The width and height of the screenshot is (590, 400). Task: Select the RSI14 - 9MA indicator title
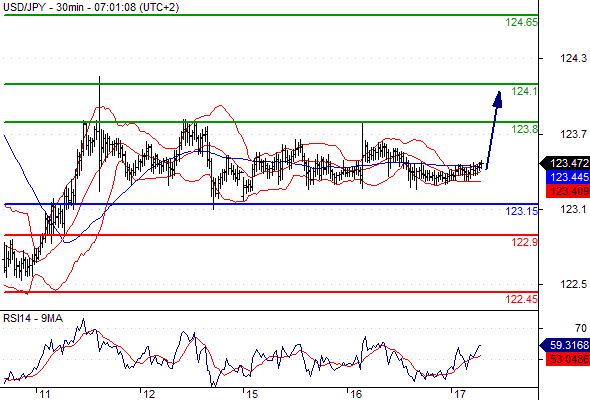point(33,318)
